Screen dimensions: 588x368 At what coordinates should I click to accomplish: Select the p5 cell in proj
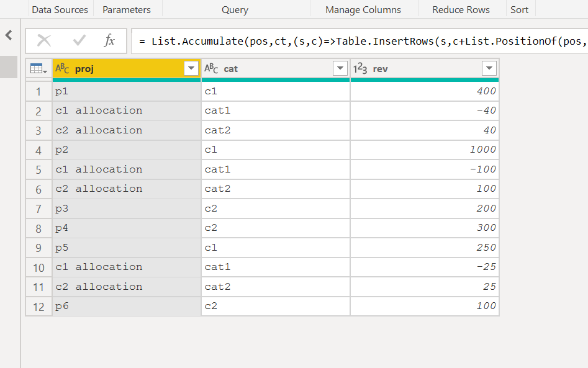127,248
